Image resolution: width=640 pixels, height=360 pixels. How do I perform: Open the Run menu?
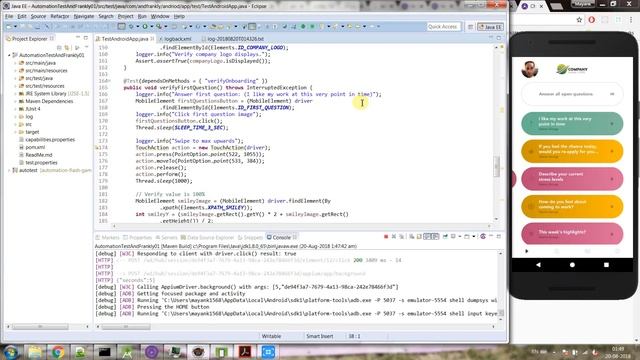(142, 16)
